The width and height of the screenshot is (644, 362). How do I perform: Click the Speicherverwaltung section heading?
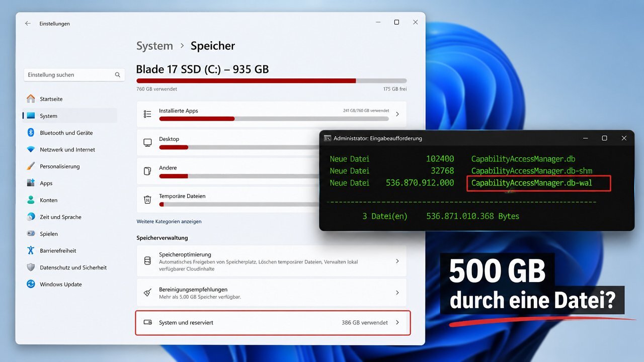[x=162, y=238]
